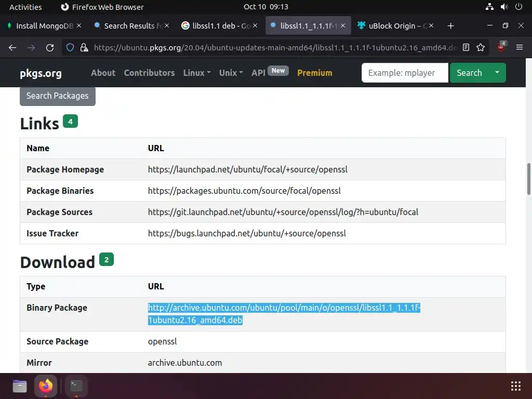532x399 pixels.
Task: Reload the current page
Action: pyautogui.click(x=50, y=48)
